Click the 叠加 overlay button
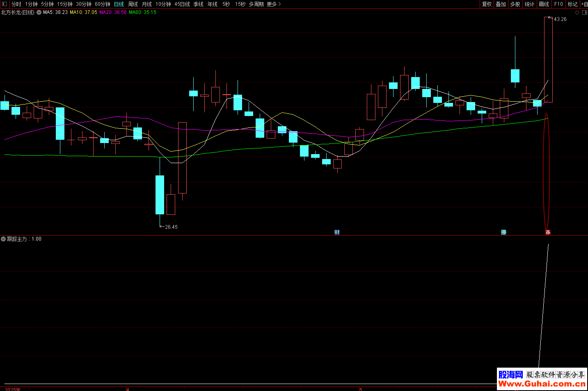Viewport: 588px width, 391px height. click(501, 4)
